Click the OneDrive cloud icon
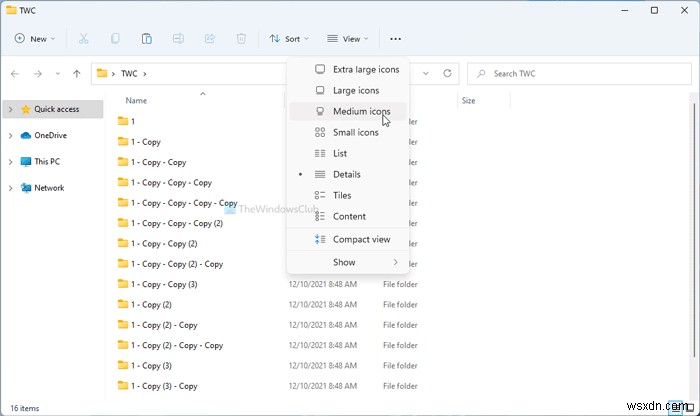The width and height of the screenshot is (700, 416). [x=26, y=135]
